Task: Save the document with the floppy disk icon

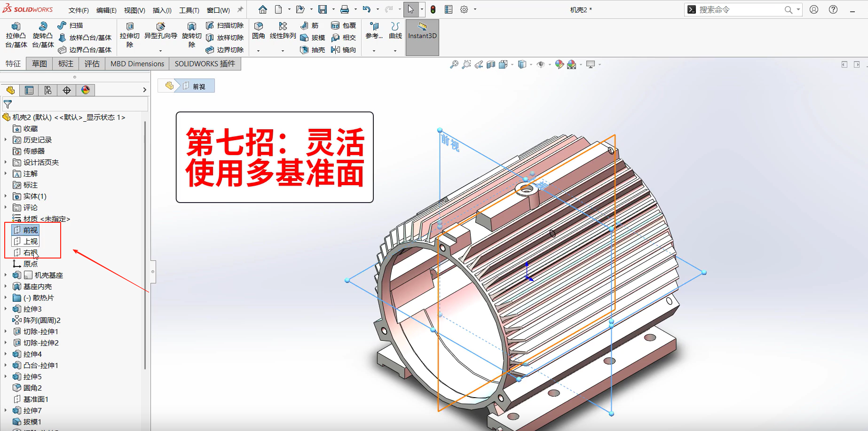Action: tap(322, 9)
